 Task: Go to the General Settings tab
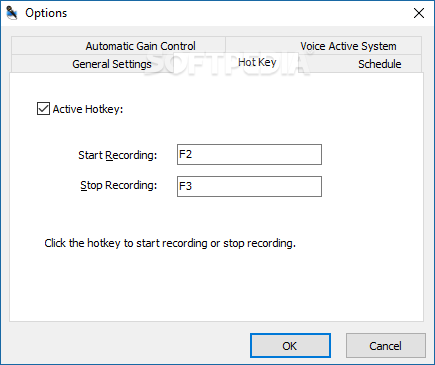pos(112,64)
